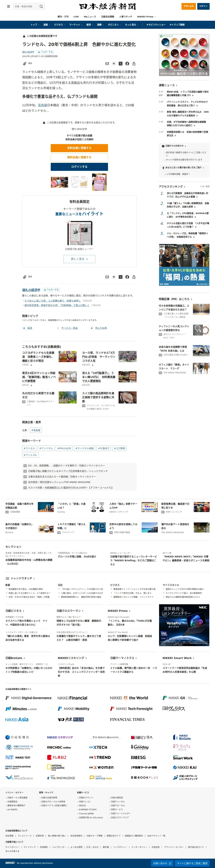
Task: Open the NIKKEI Asia logo link
Action: 17,719
